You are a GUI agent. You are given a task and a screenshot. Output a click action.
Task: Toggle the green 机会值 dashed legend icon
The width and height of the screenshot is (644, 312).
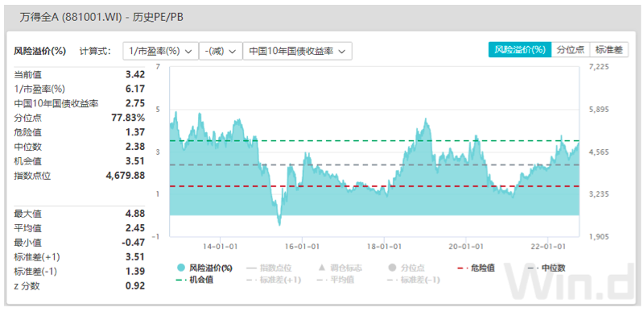tap(181, 280)
